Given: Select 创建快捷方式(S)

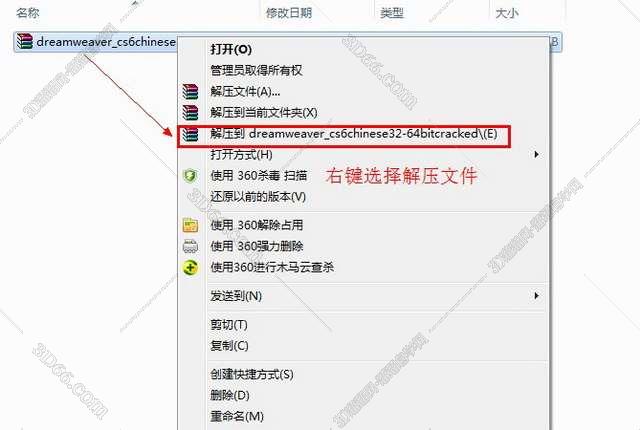Looking at the screenshot, I should coord(251,374).
